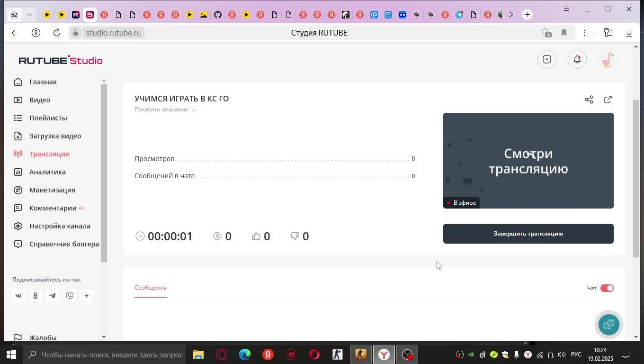Click the sidebar vertical scrollbar thumb

104,173
